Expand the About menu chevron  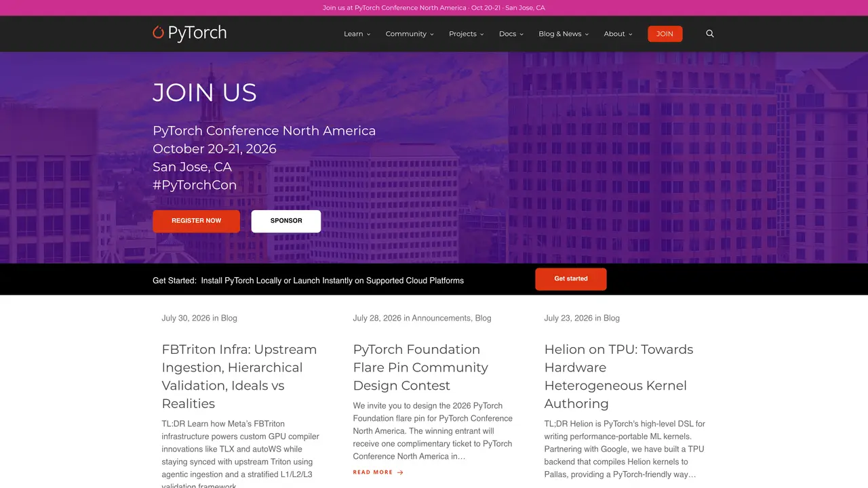tap(630, 35)
